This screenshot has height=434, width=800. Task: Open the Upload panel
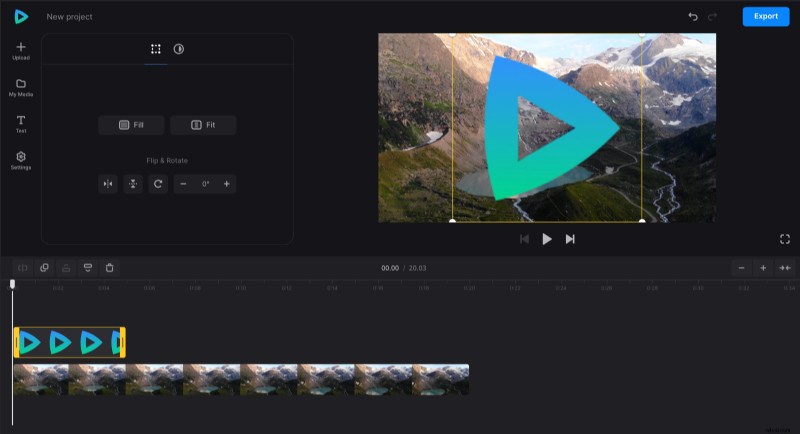pyautogui.click(x=21, y=51)
